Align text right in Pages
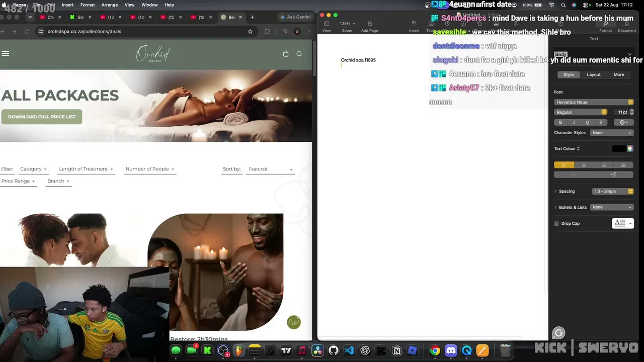 pos(604,165)
